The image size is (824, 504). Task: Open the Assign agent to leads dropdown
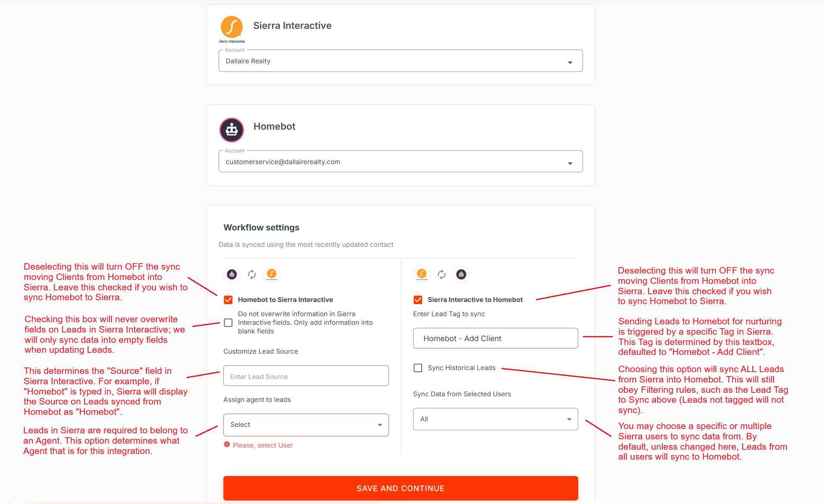(x=306, y=425)
